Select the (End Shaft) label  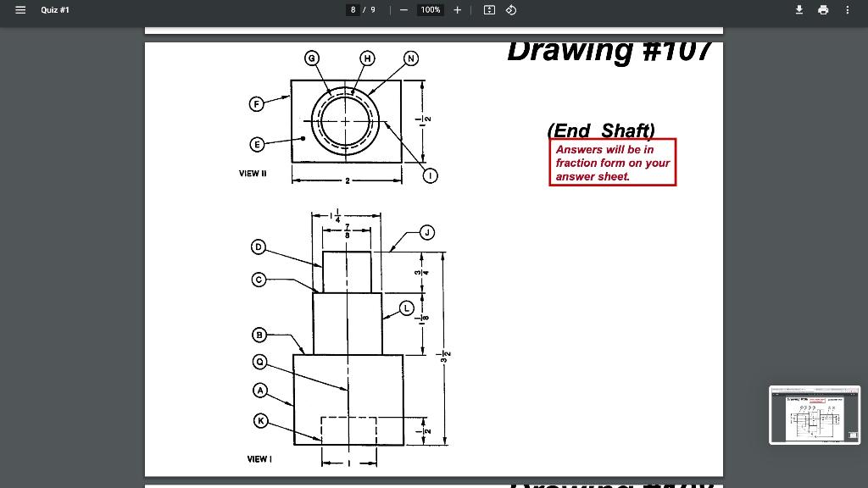[x=604, y=130]
